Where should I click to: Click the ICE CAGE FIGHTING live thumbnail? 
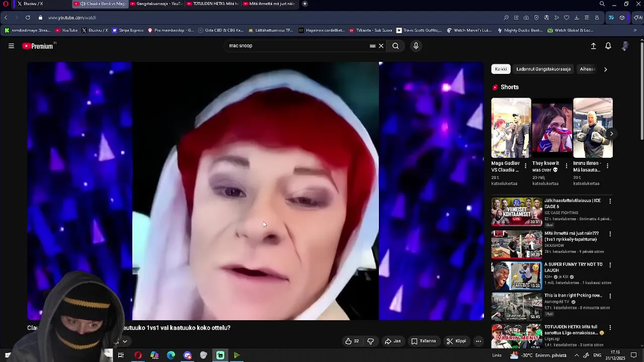517,212
